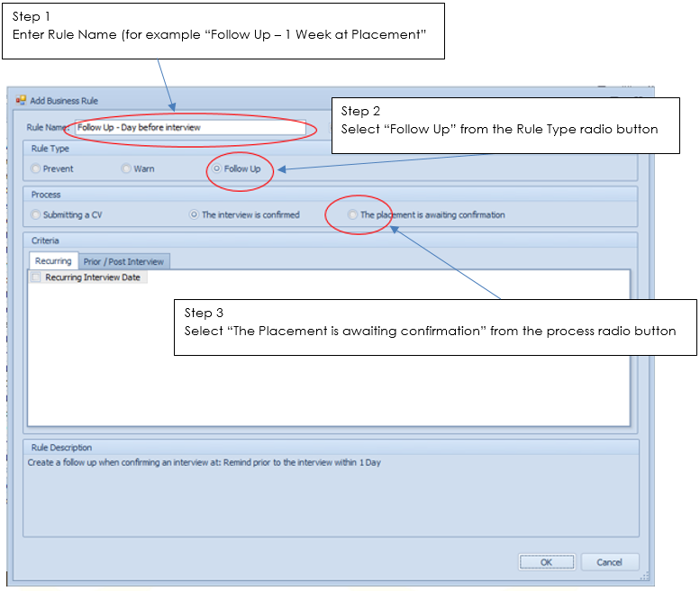The height and width of the screenshot is (591, 700).
Task: Click the resize grip at dialog corner
Action: click(x=644, y=575)
